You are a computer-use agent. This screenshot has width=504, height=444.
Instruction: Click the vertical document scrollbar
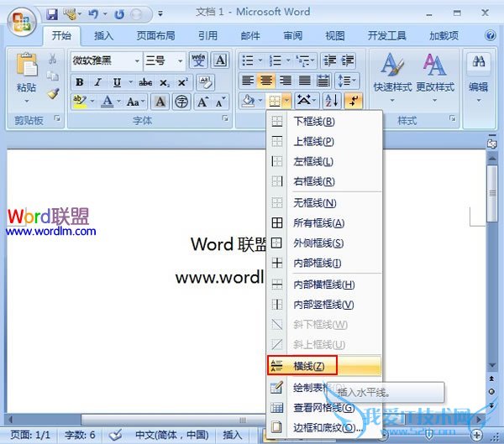point(491,252)
